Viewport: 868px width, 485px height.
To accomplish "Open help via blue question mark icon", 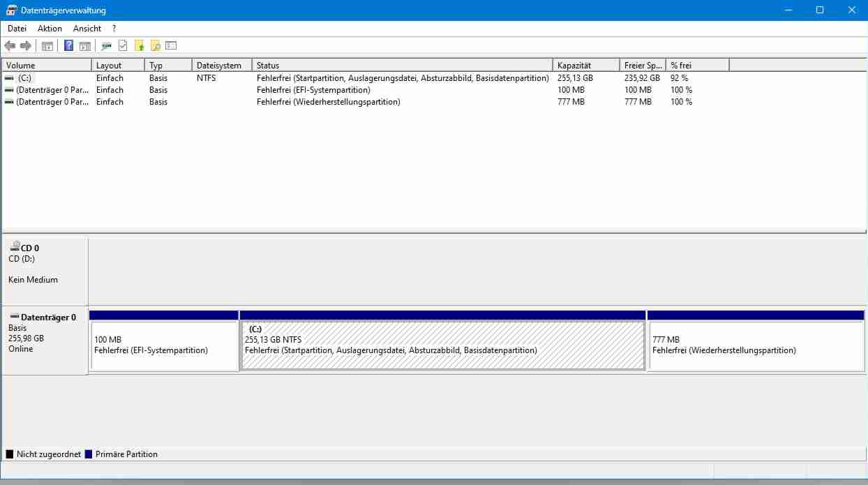I will [x=68, y=46].
